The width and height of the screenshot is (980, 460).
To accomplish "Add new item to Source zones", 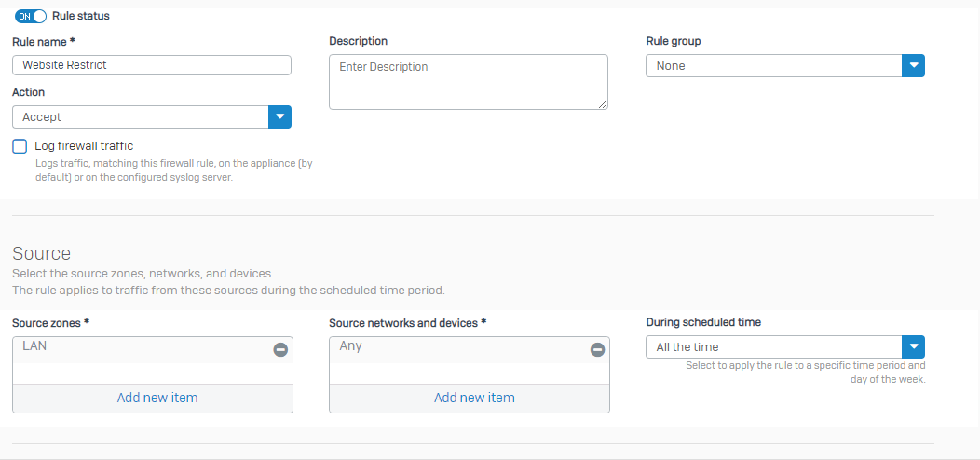I will coord(157,398).
